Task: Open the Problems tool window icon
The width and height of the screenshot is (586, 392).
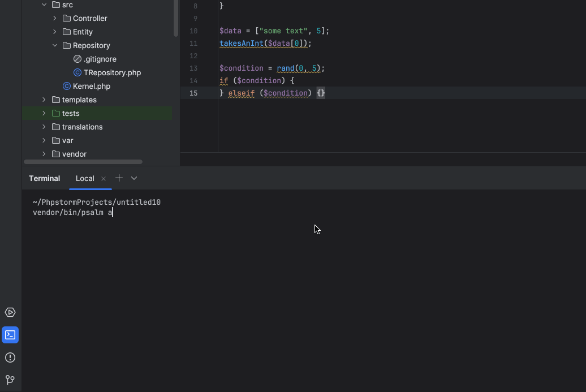Action: [10, 357]
